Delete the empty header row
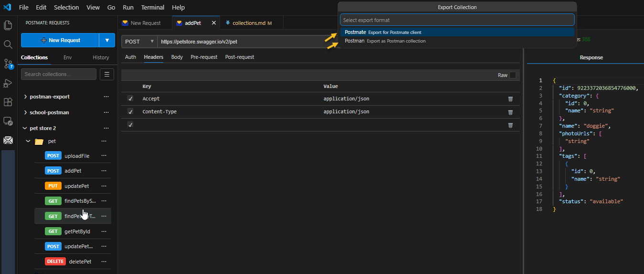 tap(510, 125)
